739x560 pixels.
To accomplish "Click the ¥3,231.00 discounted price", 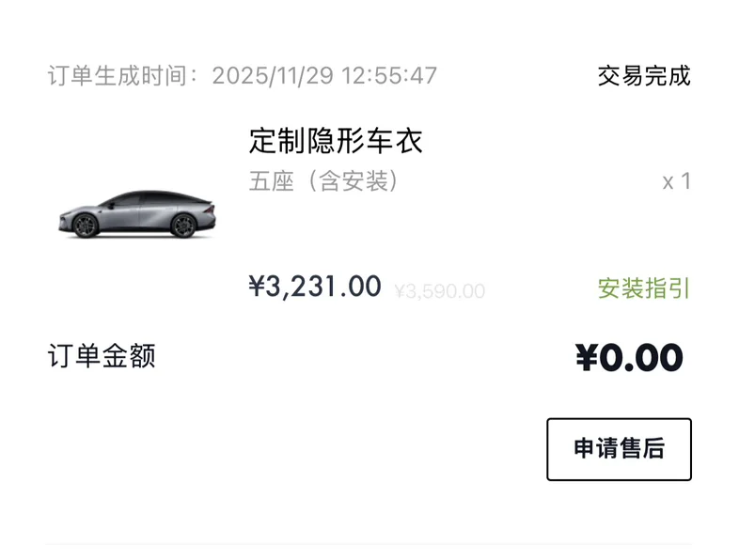I will (315, 287).
